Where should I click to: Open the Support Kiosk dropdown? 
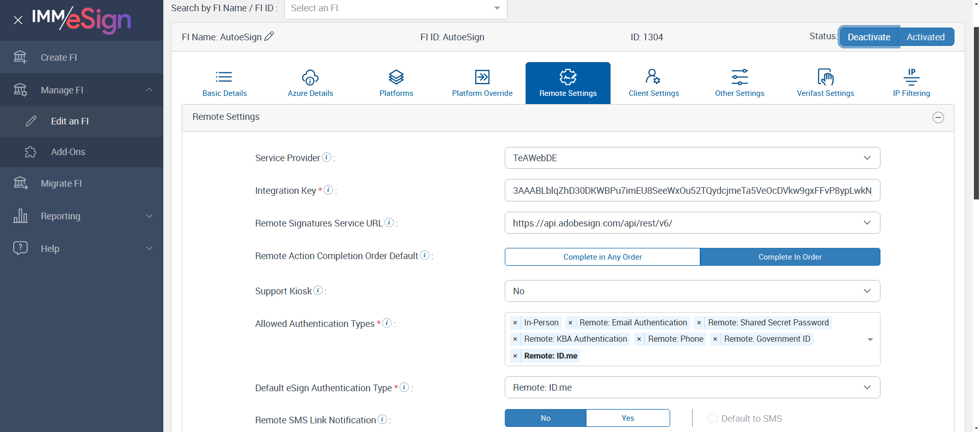click(692, 291)
